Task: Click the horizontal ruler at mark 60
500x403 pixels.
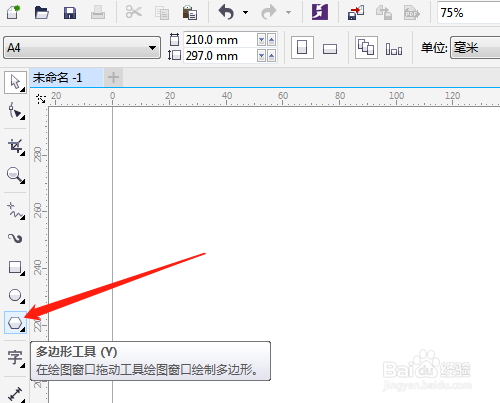Action: tap(283, 96)
